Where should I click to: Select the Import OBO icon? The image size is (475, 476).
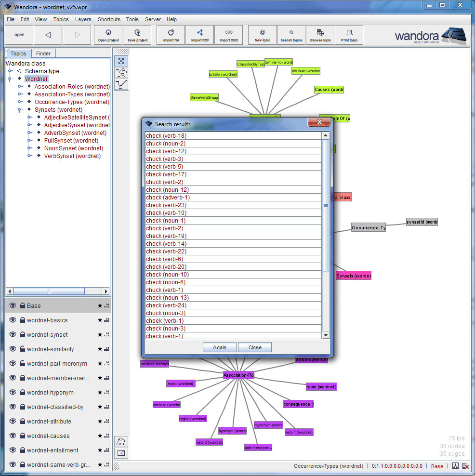[228, 35]
